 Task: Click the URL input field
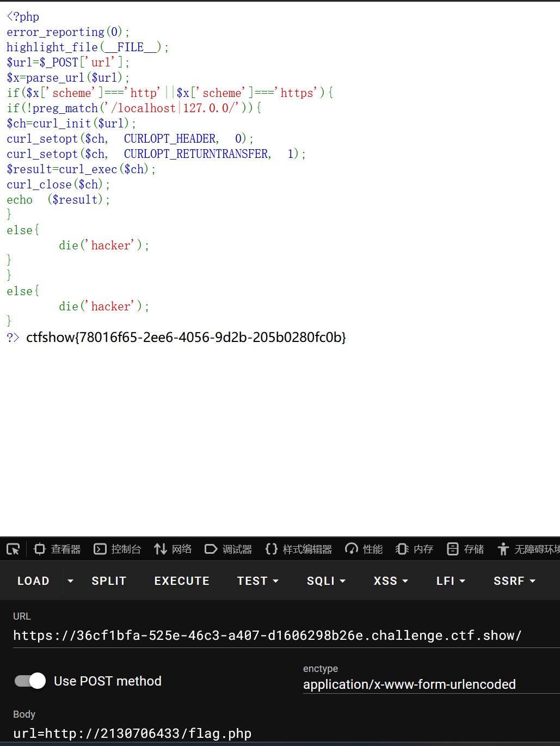tap(286, 635)
